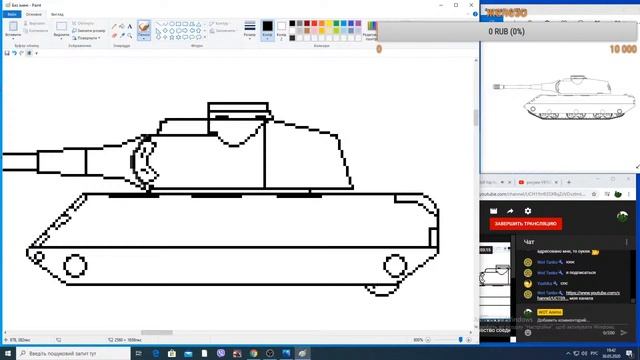Viewport: 640px width, 360px height.
Task: Click the Brushes tool icon
Action: click(144, 27)
